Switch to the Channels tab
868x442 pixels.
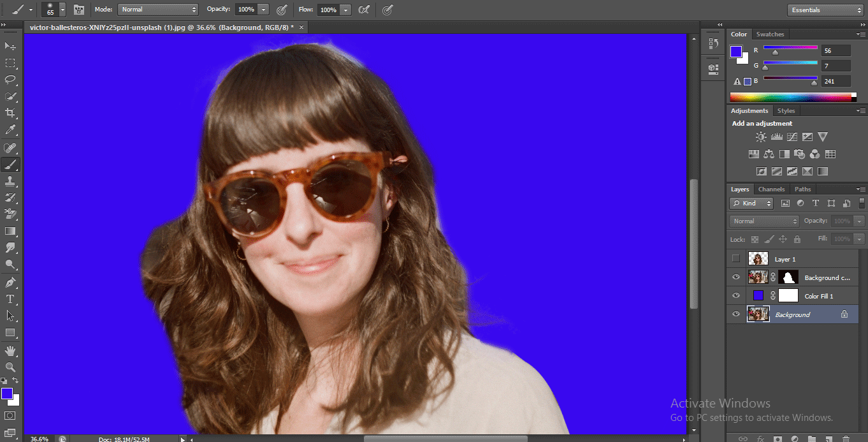tap(771, 189)
